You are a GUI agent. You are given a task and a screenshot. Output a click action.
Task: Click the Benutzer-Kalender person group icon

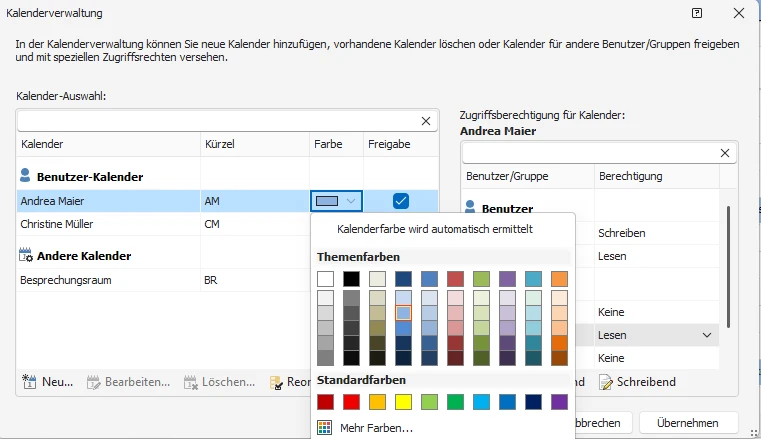point(25,175)
